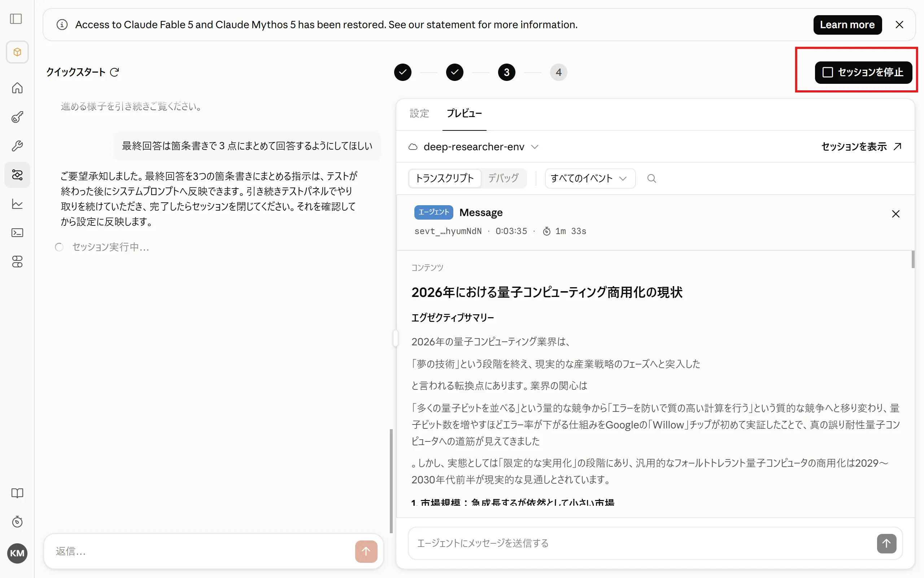Click the セッションを停止 button
924x578 pixels.
(863, 72)
